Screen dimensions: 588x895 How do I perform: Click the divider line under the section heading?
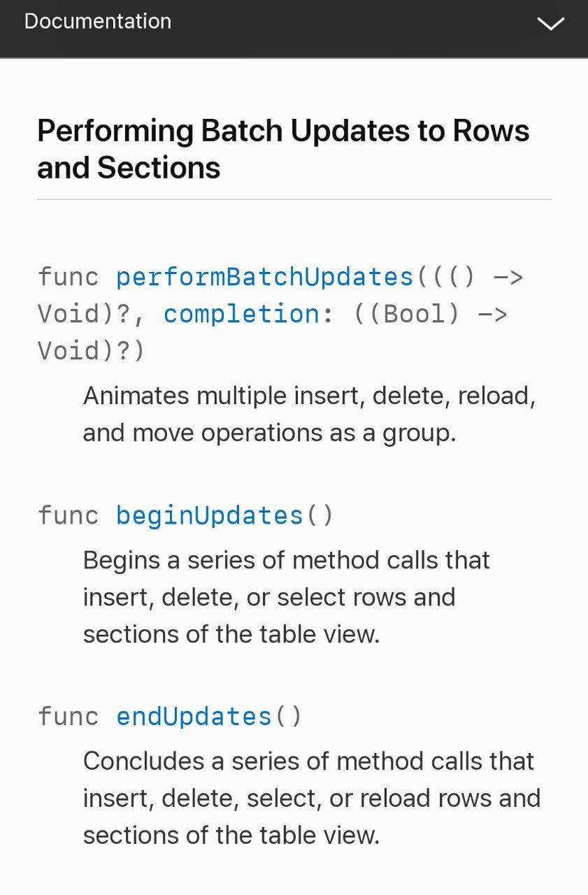click(294, 199)
